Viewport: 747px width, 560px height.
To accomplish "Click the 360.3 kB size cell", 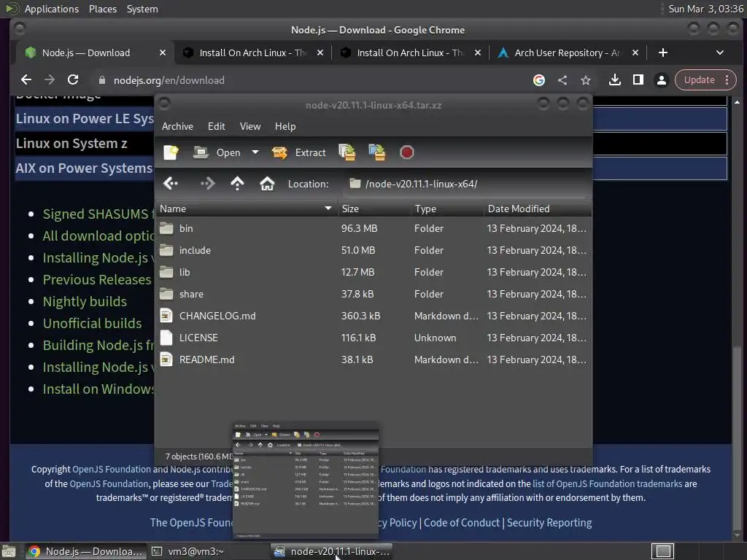I will click(360, 316).
